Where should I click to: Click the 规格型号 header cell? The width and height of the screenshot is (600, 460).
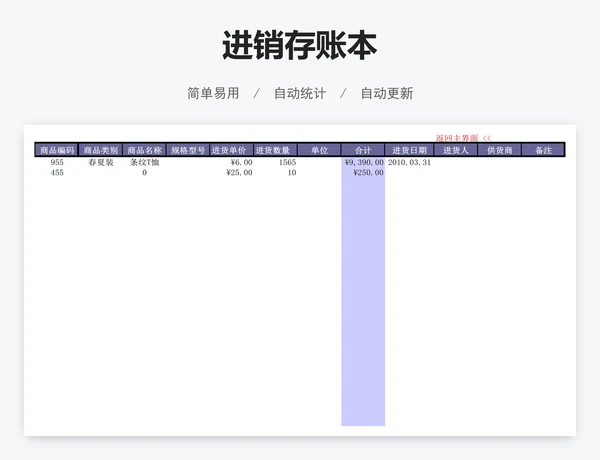(x=187, y=150)
